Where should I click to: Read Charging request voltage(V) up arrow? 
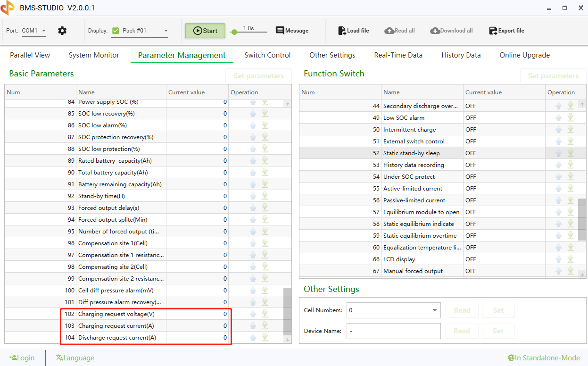(253, 314)
